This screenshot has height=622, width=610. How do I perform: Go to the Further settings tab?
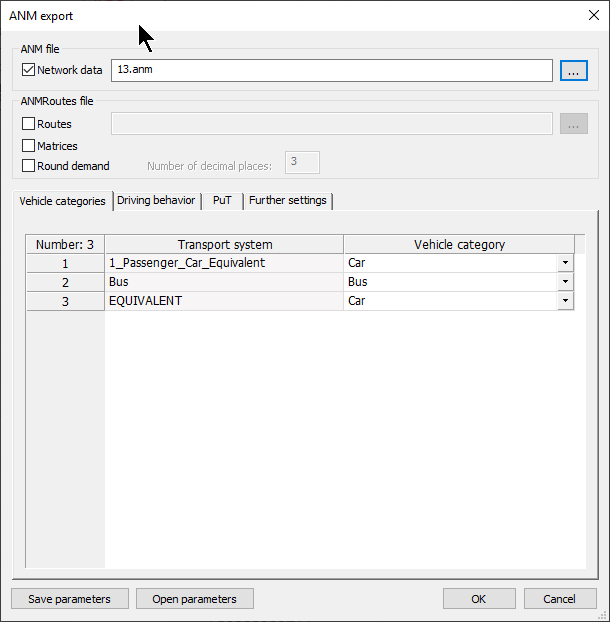click(287, 201)
